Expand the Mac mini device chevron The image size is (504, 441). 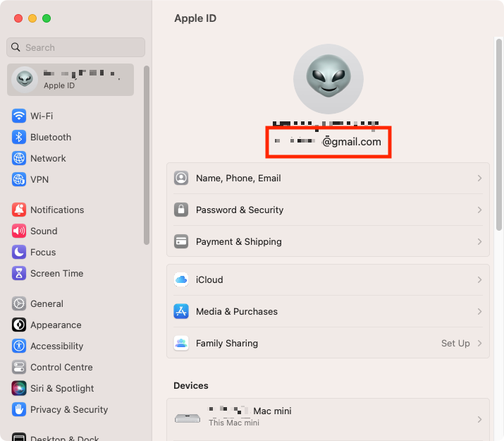click(x=479, y=419)
